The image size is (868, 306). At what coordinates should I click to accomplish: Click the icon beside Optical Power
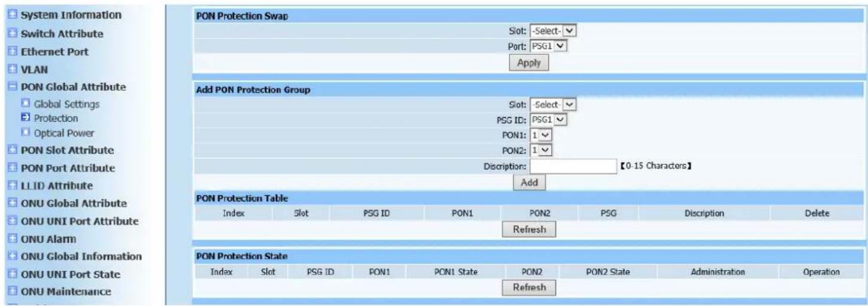point(26,133)
